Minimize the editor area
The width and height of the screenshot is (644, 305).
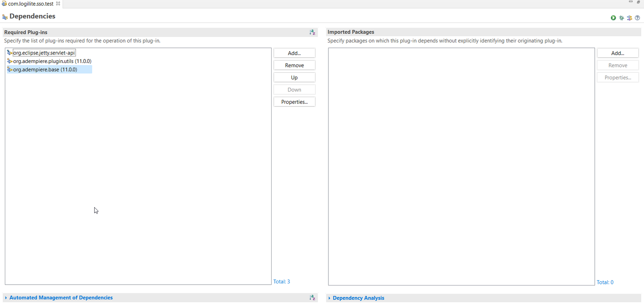pos(631,2)
